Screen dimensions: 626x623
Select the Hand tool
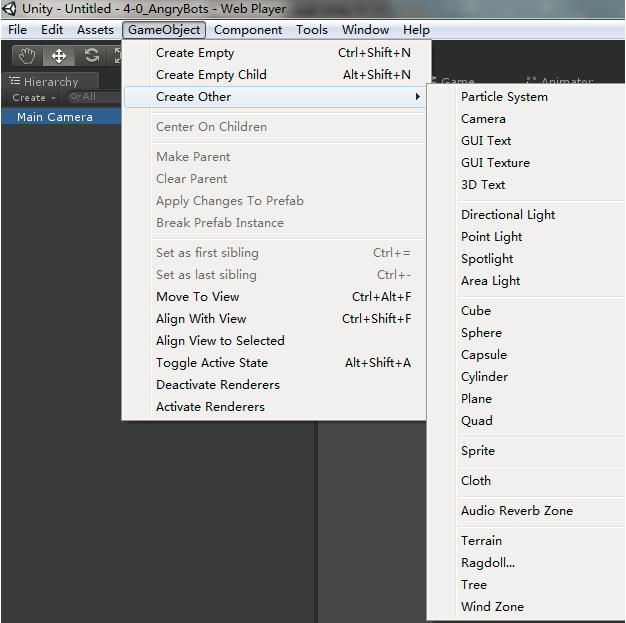[27, 56]
